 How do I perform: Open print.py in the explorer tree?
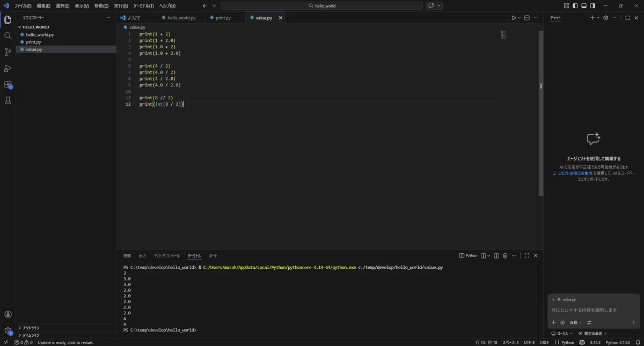point(66,42)
